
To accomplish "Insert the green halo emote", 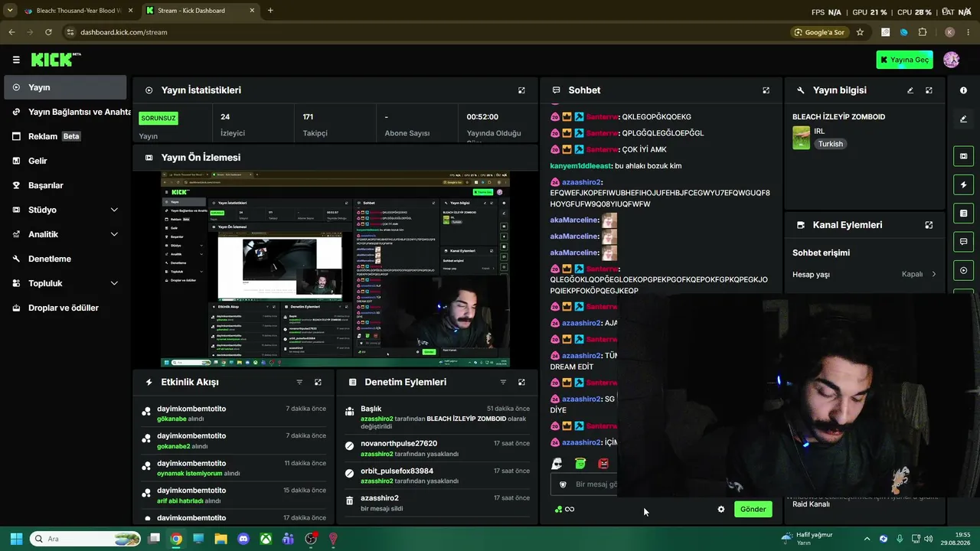I will click(580, 464).
